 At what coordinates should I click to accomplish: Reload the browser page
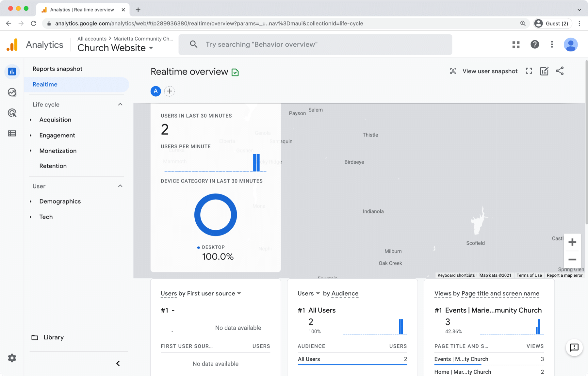pos(33,24)
